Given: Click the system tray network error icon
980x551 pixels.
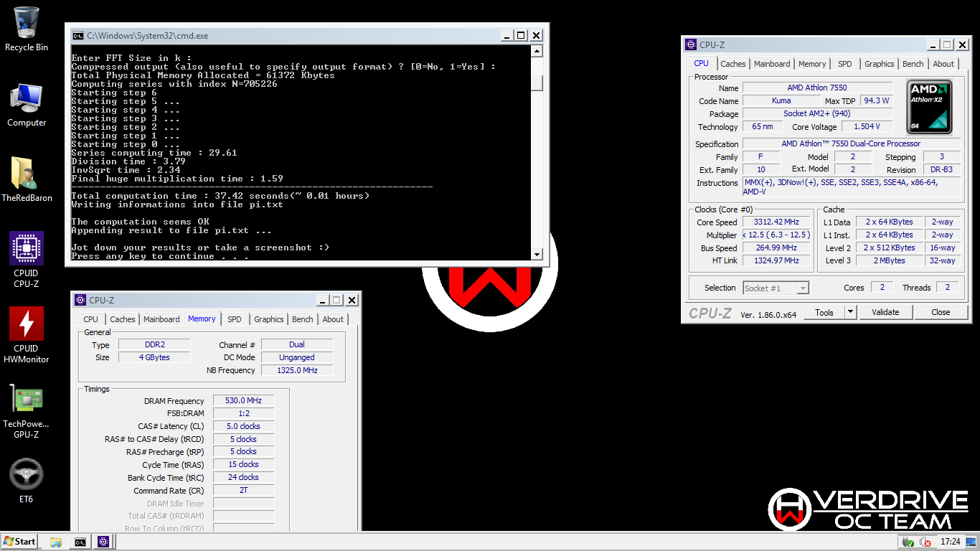Looking at the screenshot, I should (x=925, y=542).
